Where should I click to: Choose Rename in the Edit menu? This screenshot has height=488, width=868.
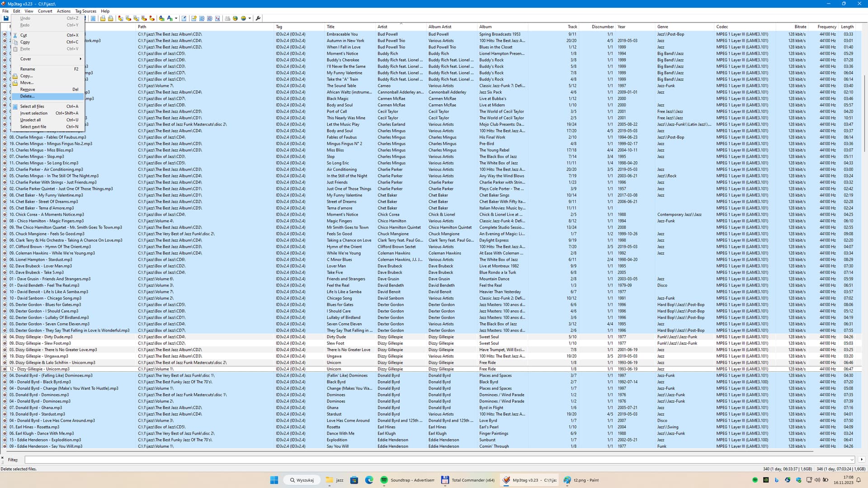pos(48,69)
